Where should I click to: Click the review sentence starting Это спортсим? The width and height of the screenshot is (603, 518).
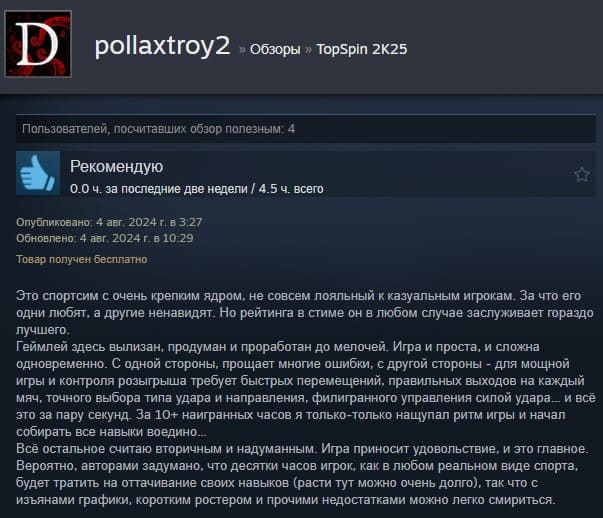click(x=264, y=296)
